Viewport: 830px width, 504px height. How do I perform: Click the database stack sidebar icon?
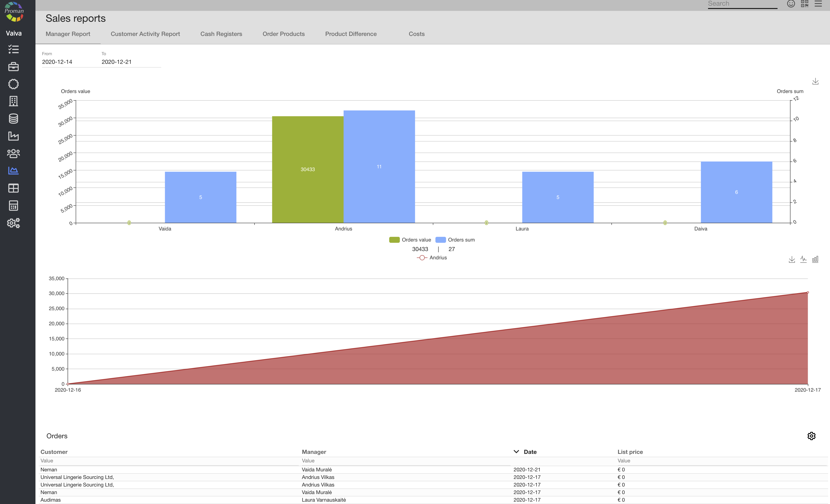[13, 119]
